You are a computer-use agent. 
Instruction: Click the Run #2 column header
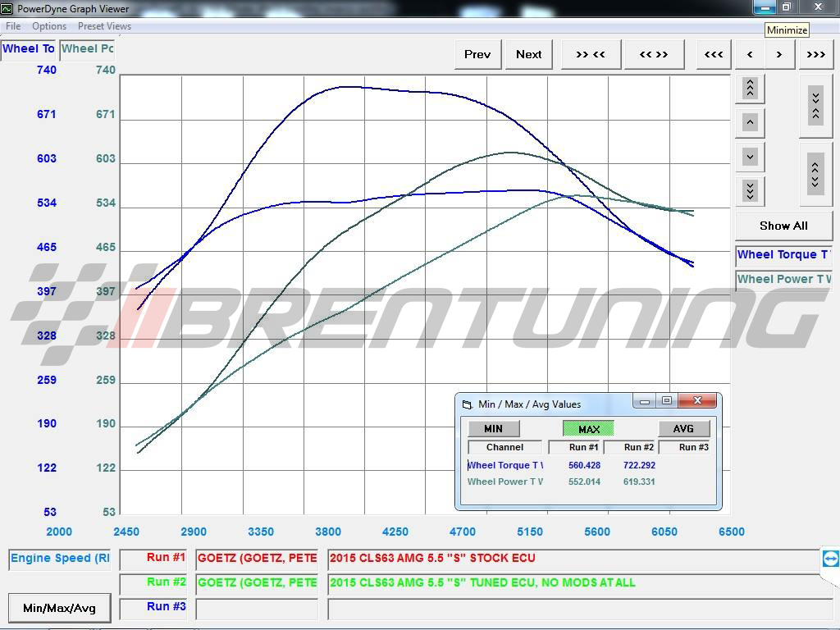tap(631, 447)
